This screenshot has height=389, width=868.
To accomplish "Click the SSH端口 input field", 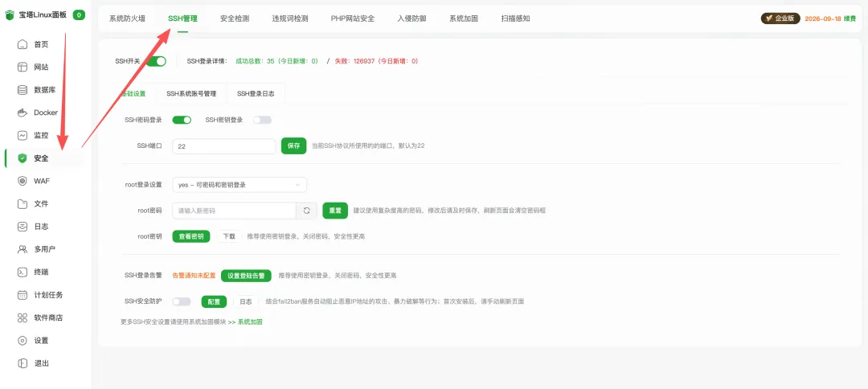I will point(223,146).
